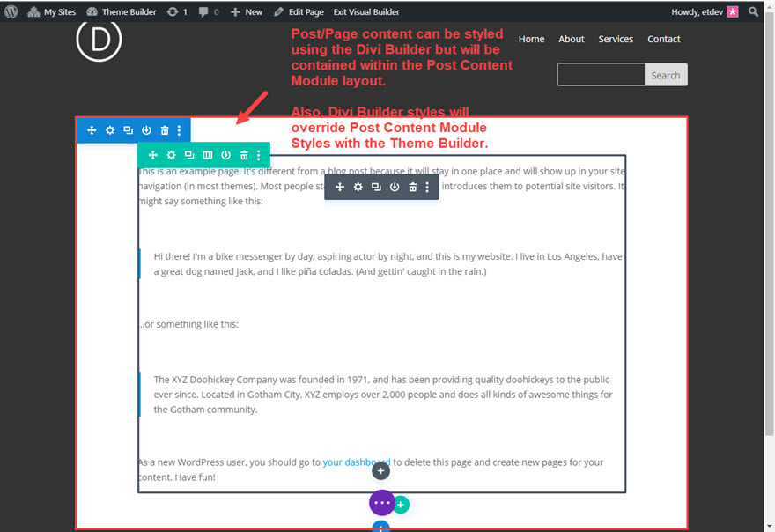This screenshot has width=775, height=532.
Task: Delete section with blue toolbar trash icon
Action: pos(165,130)
